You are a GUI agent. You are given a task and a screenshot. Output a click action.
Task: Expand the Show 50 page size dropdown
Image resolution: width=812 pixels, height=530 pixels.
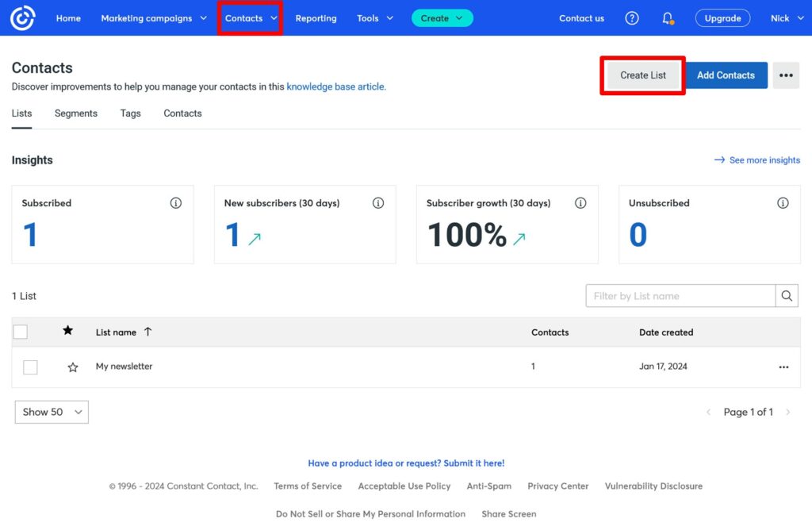click(x=52, y=412)
